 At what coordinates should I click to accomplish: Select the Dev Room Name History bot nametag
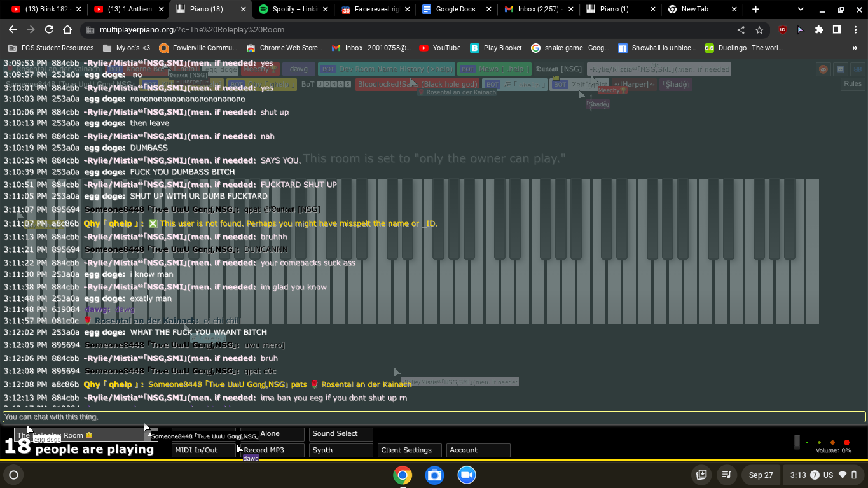pos(387,69)
